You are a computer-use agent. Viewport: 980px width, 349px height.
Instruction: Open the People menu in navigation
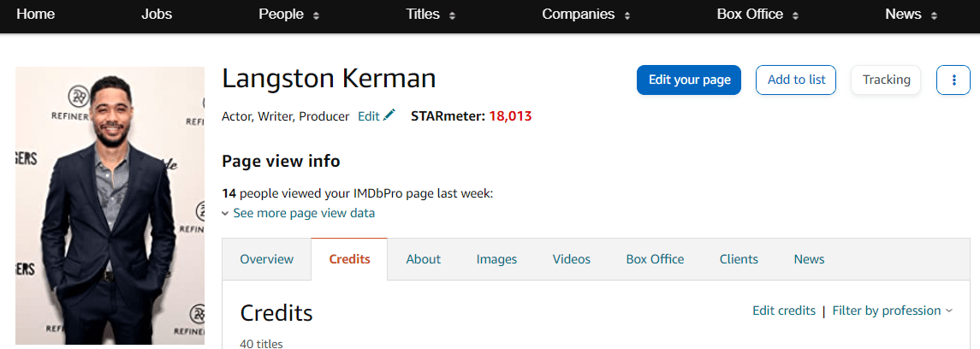click(288, 15)
